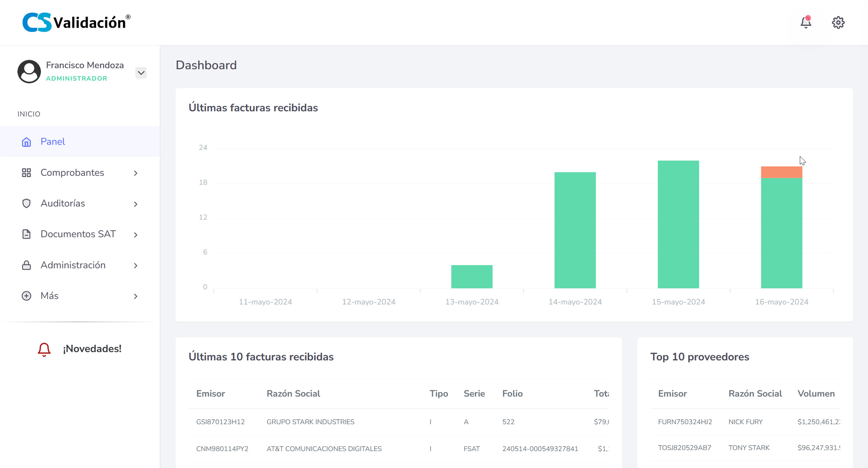Click the Panel home icon
The height and width of the screenshot is (468, 868).
pyautogui.click(x=26, y=142)
